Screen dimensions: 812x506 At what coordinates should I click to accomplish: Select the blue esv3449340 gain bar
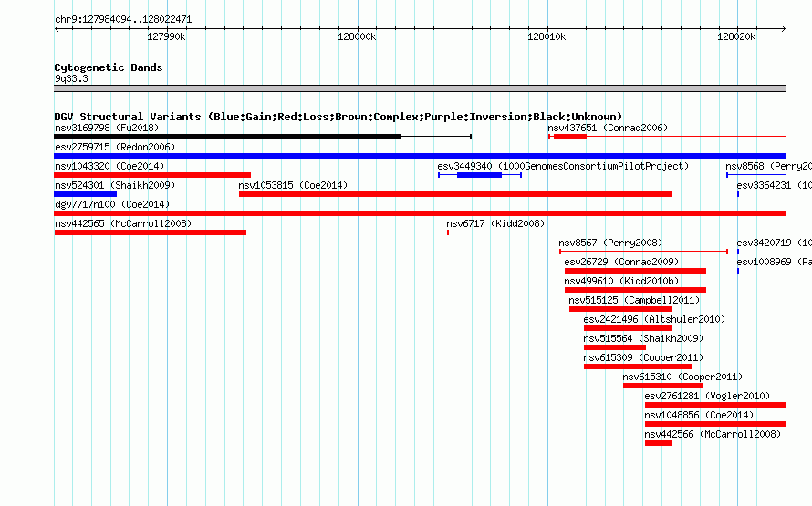tap(480, 175)
